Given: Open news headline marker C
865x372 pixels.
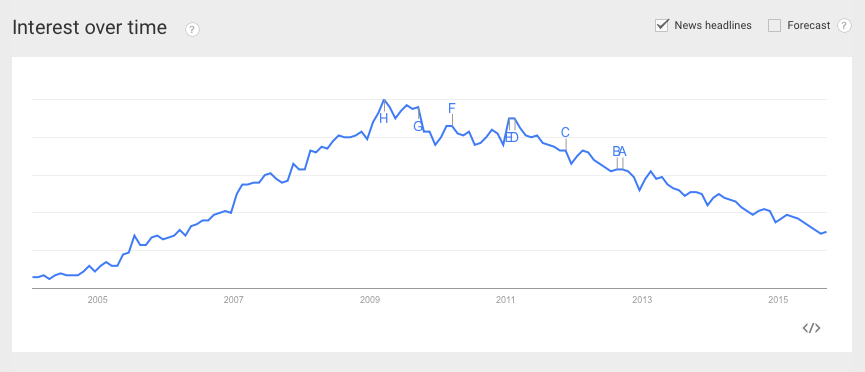Looking at the screenshot, I should [565, 132].
